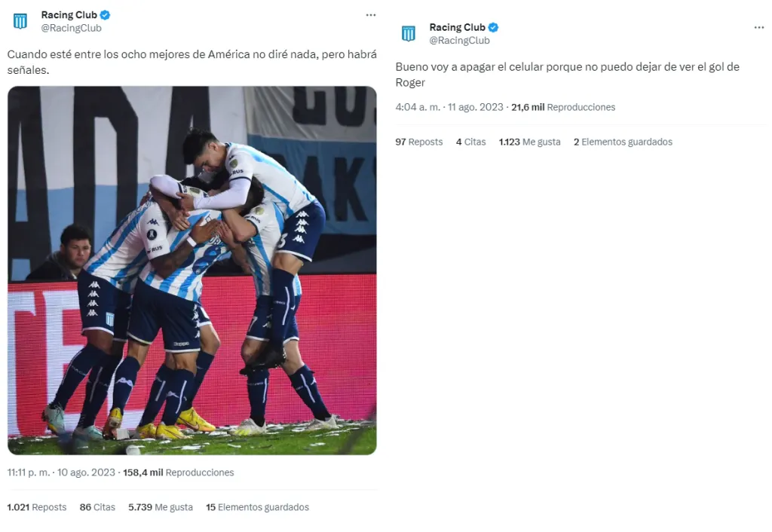Screen dimensions: 772x532
Task: Click Racing Club name on right tweet
Action: tap(458, 28)
